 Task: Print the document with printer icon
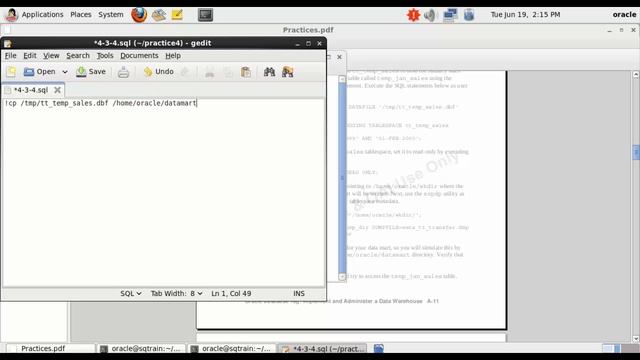[123, 72]
